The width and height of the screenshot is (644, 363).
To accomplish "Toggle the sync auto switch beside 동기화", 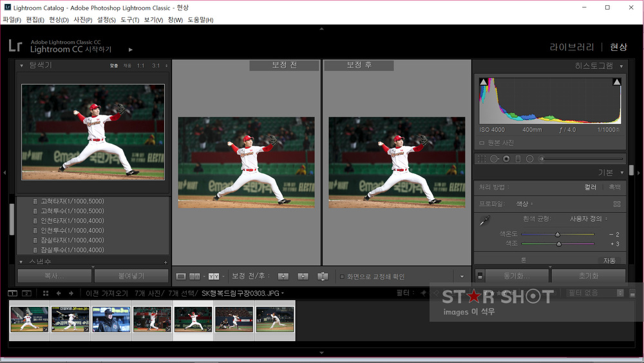I will tap(480, 276).
